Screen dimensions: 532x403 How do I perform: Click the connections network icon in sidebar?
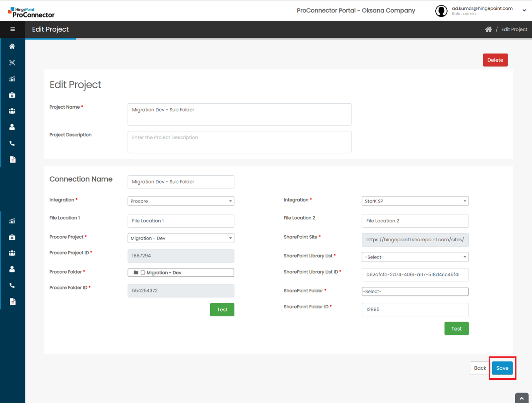click(12, 63)
